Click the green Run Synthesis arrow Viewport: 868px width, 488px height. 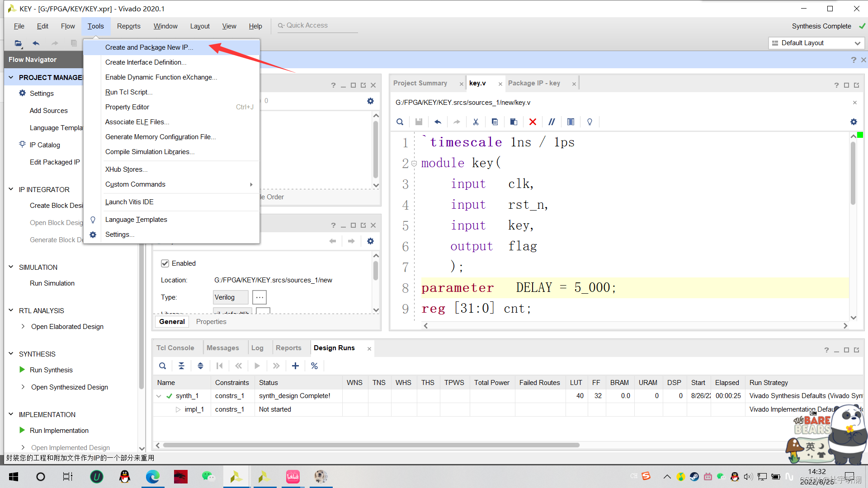[22, 370]
